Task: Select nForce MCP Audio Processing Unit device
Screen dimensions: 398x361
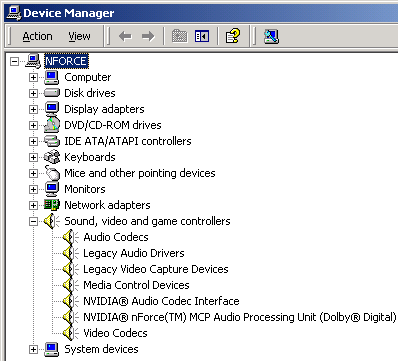Action: click(240, 317)
